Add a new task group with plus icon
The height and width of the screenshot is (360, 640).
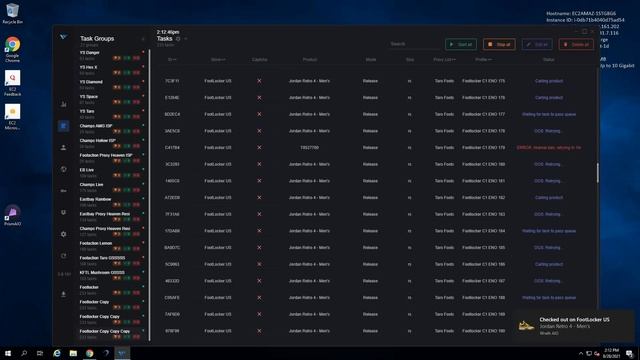[143, 39]
